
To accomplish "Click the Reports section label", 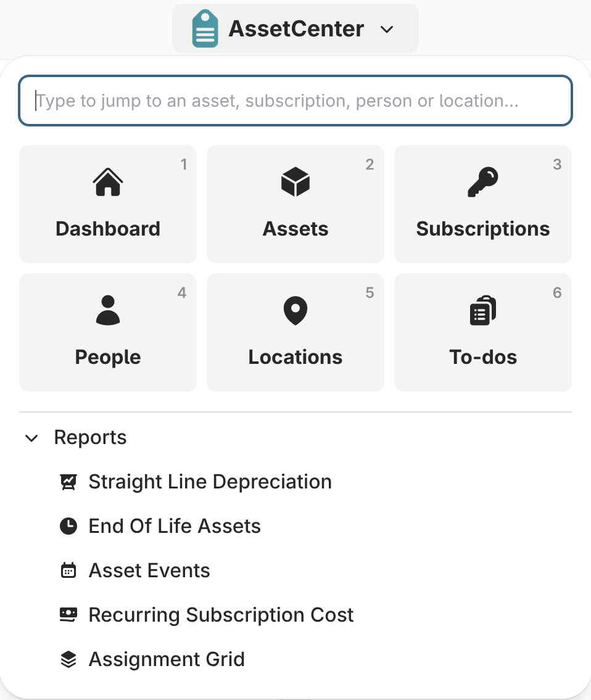I will click(x=90, y=438).
